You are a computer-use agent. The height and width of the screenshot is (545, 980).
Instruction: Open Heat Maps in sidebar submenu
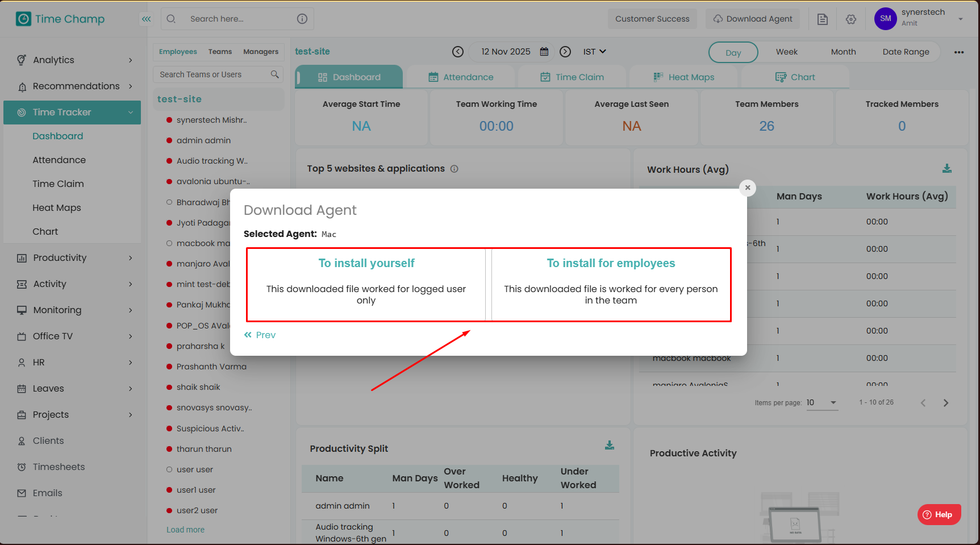click(57, 208)
